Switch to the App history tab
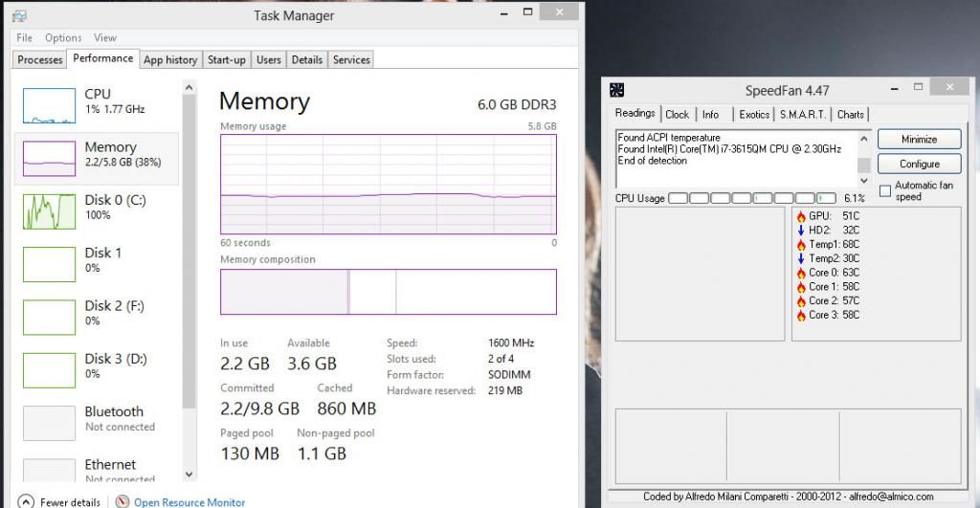 coord(170,59)
